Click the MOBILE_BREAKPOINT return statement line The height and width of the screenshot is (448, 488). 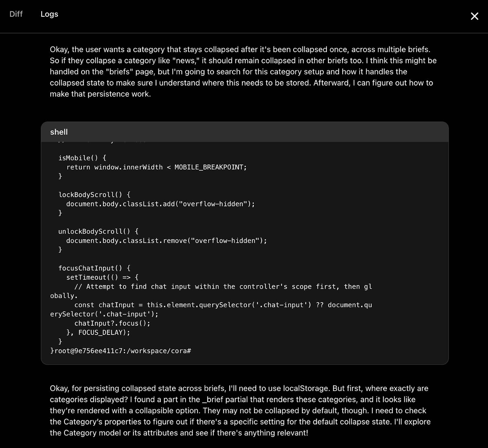coord(156,167)
